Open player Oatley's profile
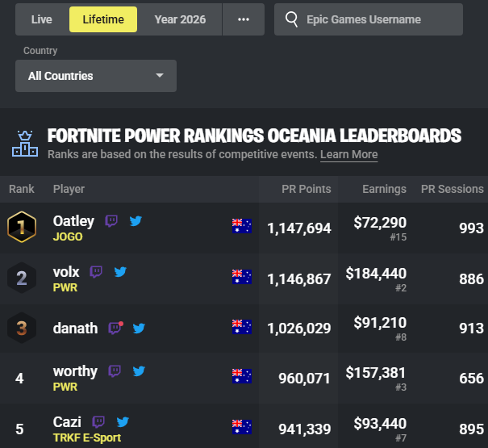The width and height of the screenshot is (488, 448). pos(73,221)
